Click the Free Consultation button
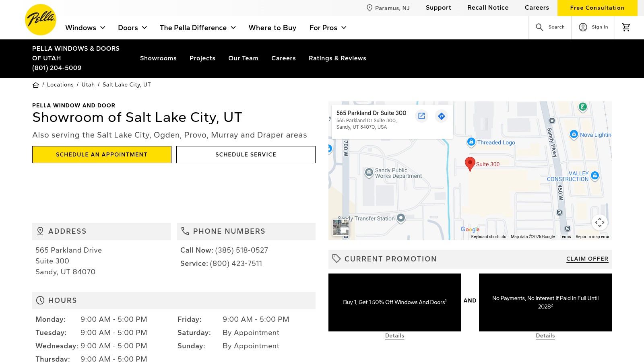Screen dimensions: 644x362 coord(597,8)
